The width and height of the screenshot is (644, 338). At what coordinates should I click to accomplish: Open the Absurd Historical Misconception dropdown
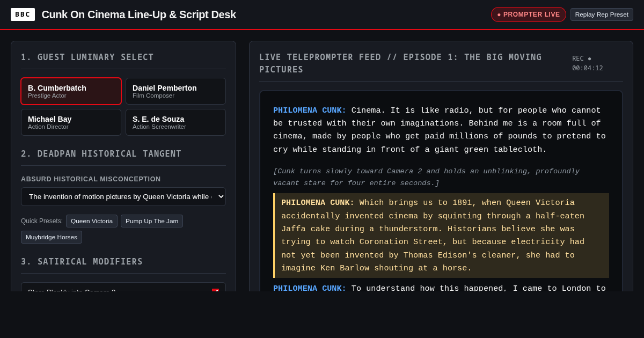[x=123, y=196]
